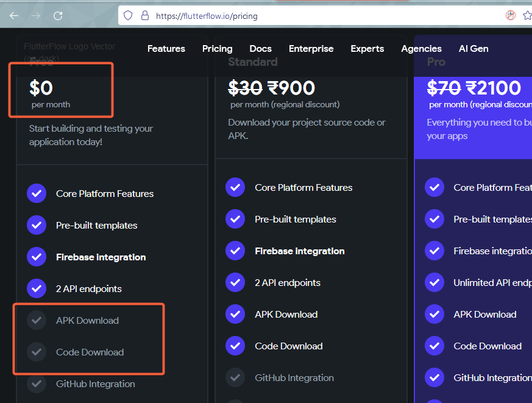Click the Free plan's Firebase integration checkmark
This screenshot has width=532, height=403.
click(37, 257)
